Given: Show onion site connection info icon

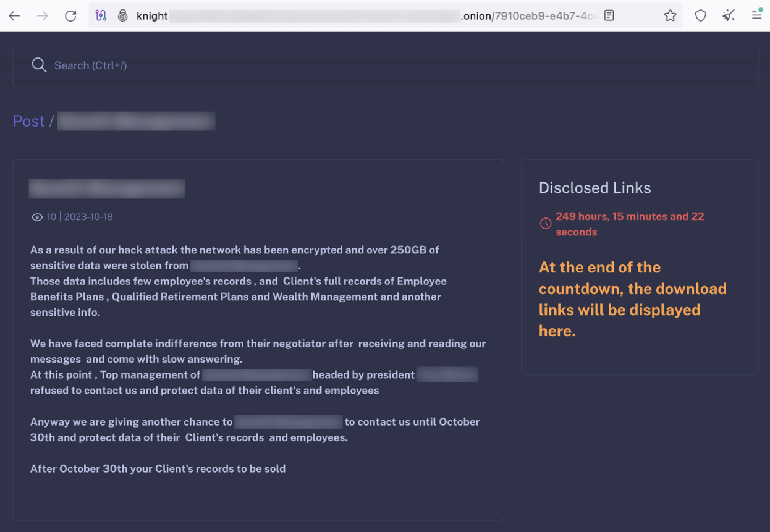Looking at the screenshot, I should pos(122,16).
